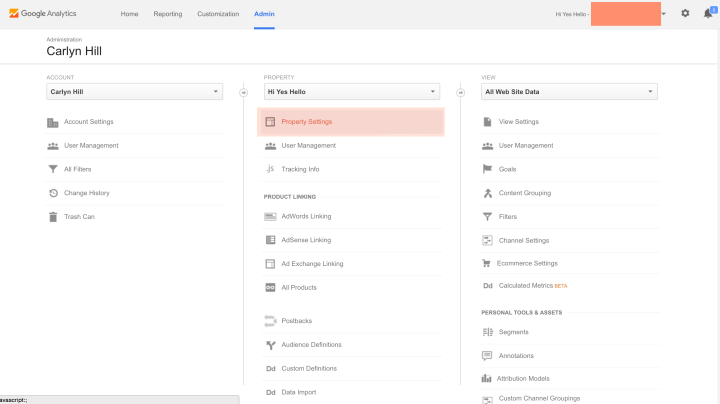
Task: Open the Audience Definitions link
Action: [311, 344]
